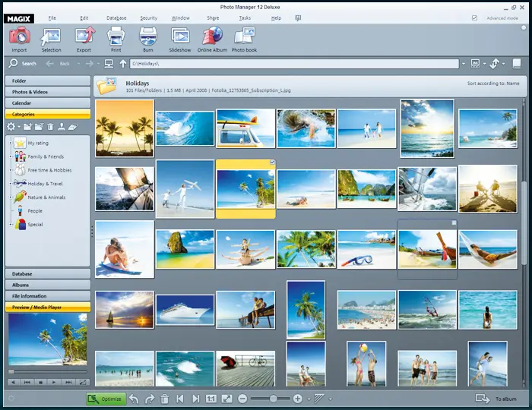Click the Print icon
The height and width of the screenshot is (410, 532).
(x=116, y=36)
